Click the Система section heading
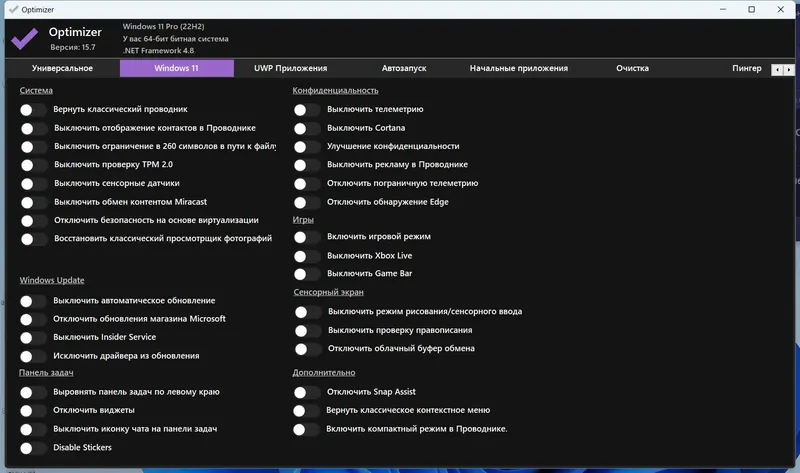The image size is (800, 473). click(x=36, y=91)
